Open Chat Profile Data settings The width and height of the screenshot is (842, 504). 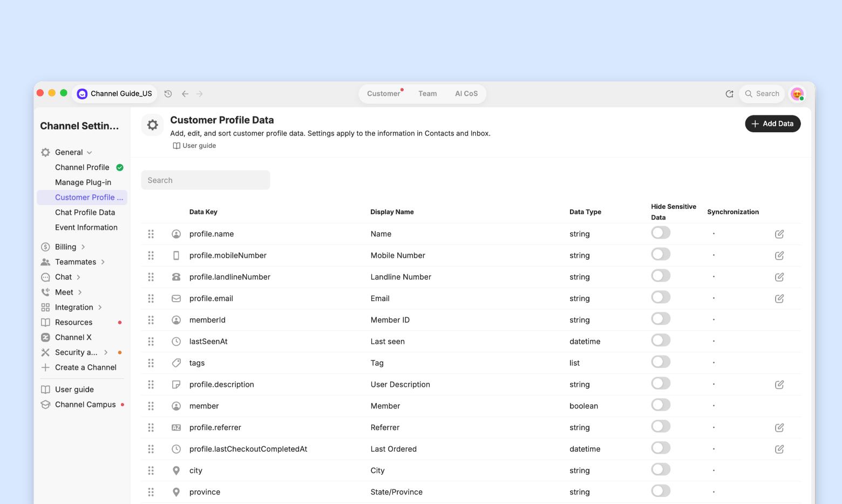[x=85, y=213]
